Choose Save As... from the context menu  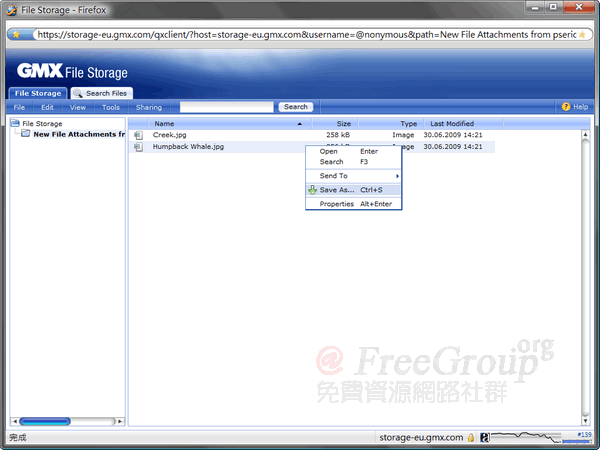[353, 190]
